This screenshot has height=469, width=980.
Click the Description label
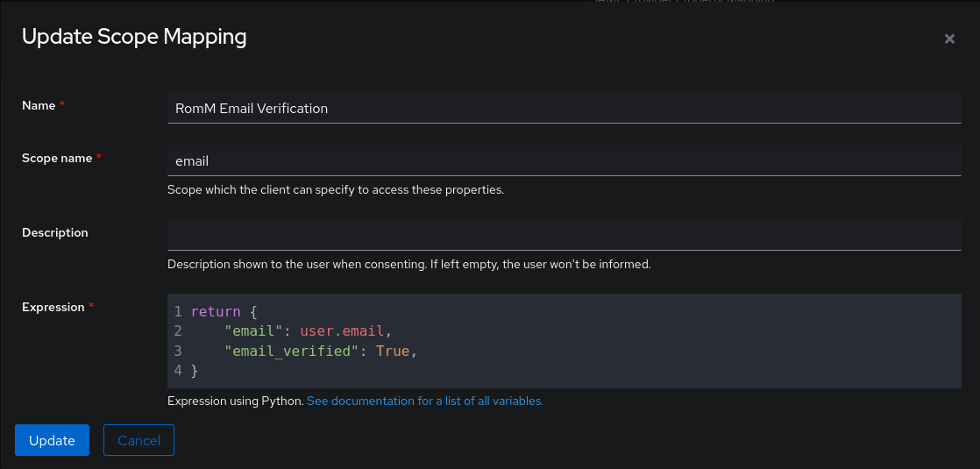tap(54, 232)
